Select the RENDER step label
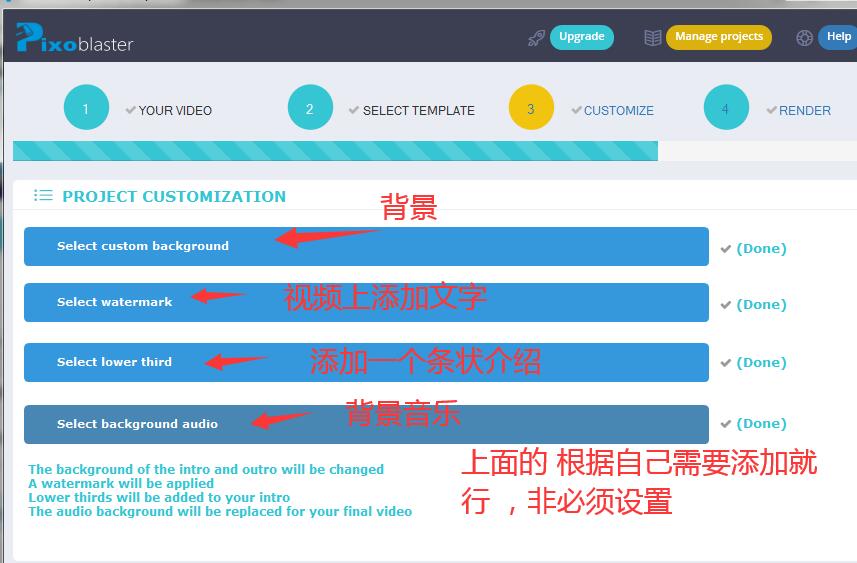Screen dimensions: 857x563 tap(805, 110)
